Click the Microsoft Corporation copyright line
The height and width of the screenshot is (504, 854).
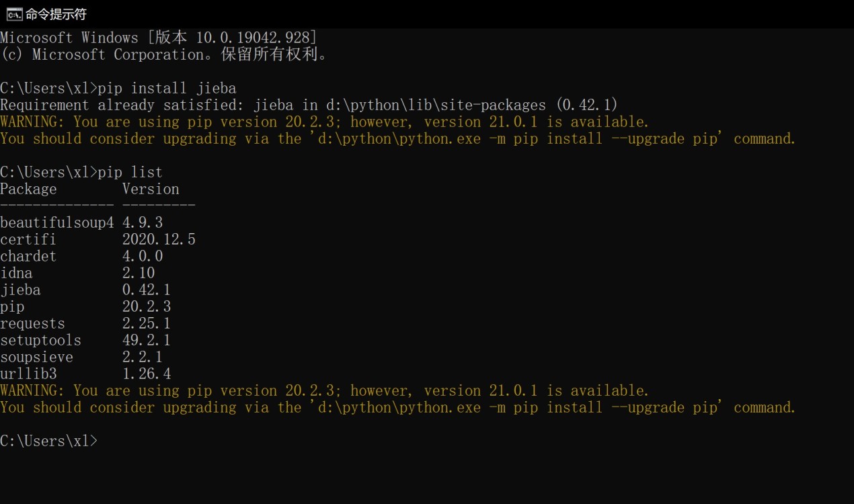click(164, 54)
